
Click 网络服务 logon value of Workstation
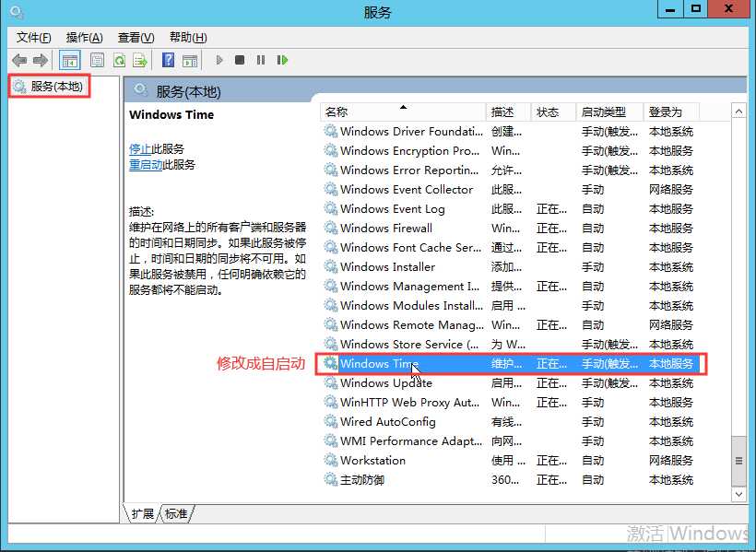[x=670, y=460]
